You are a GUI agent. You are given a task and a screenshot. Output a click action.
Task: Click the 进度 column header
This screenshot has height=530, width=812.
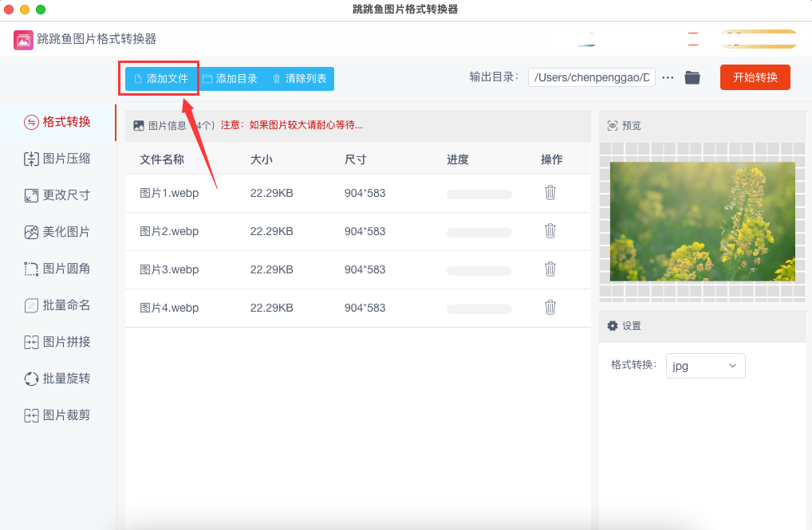coord(458,159)
